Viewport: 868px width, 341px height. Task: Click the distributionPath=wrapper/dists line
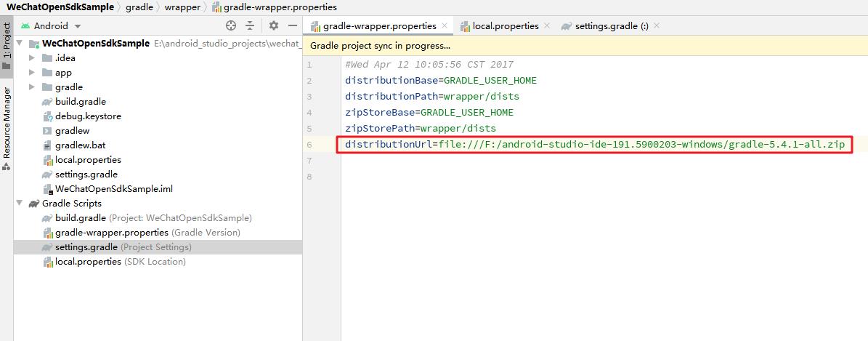(x=431, y=97)
